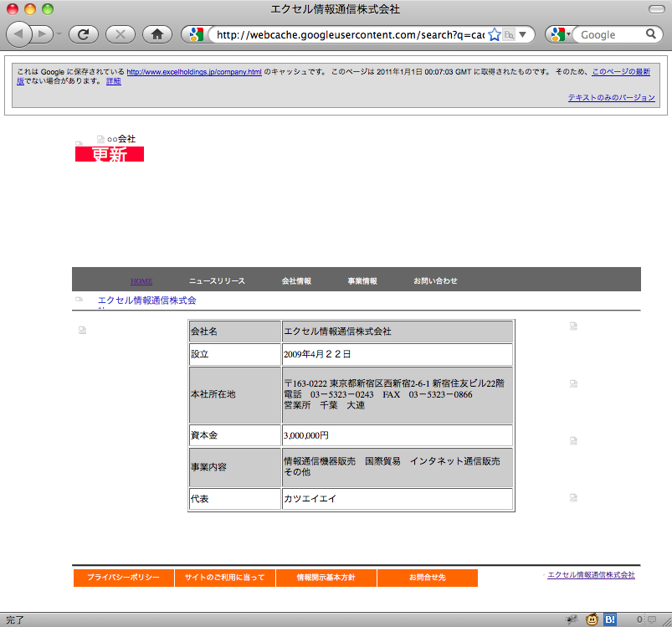Viewport: 672px width, 627px height.
Task: Select the 事業内容 label cell
Action: click(x=235, y=467)
